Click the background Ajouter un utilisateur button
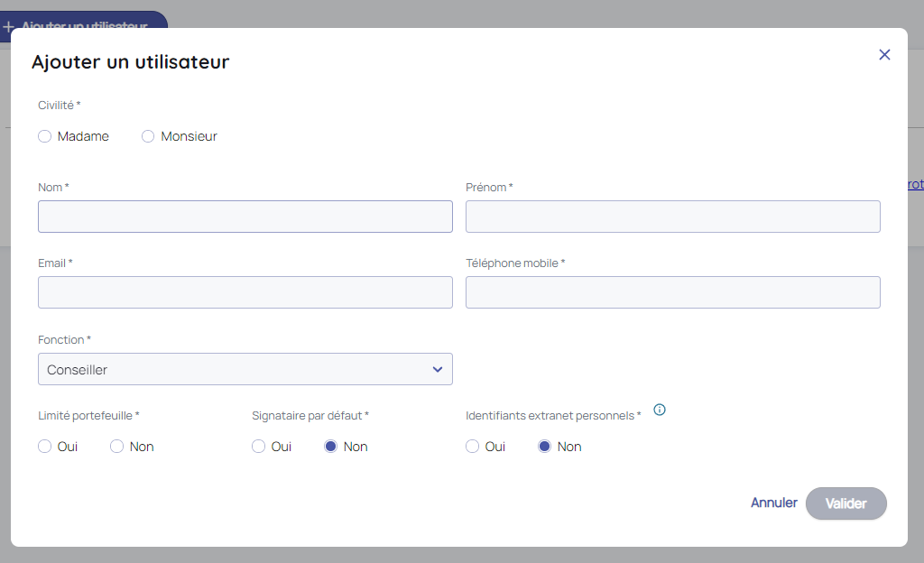 [85, 20]
